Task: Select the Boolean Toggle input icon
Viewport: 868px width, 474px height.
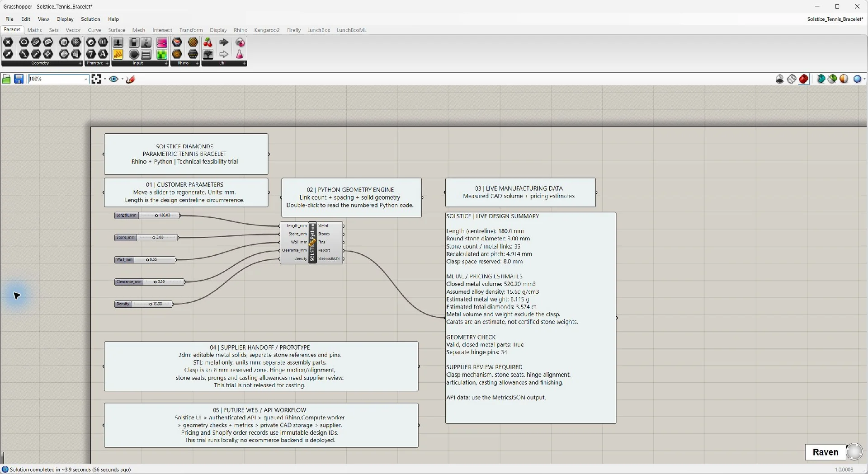Action: click(x=134, y=42)
